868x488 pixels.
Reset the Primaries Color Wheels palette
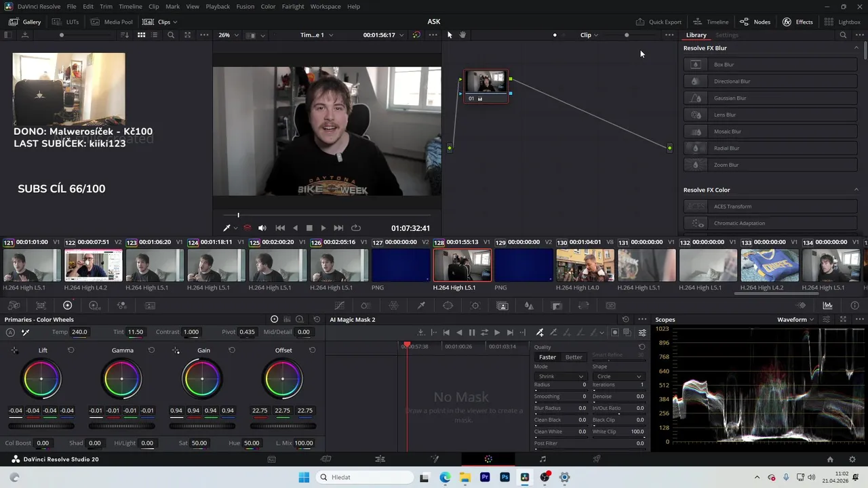coord(317,319)
